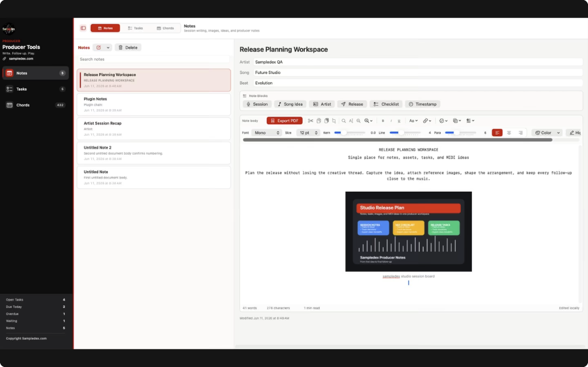Open the Untitled Note 2 note
The height and width of the screenshot is (367, 588).
[154, 153]
